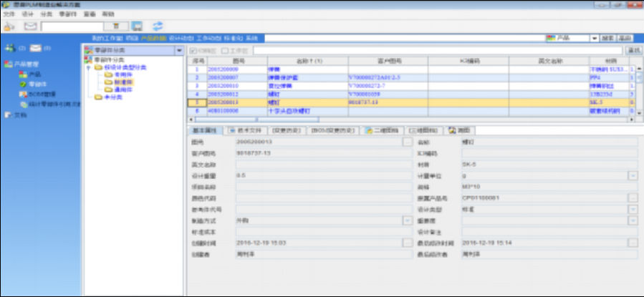Select row with 图号 2005200007
The height and width of the screenshot is (297, 644).
click(x=408, y=77)
